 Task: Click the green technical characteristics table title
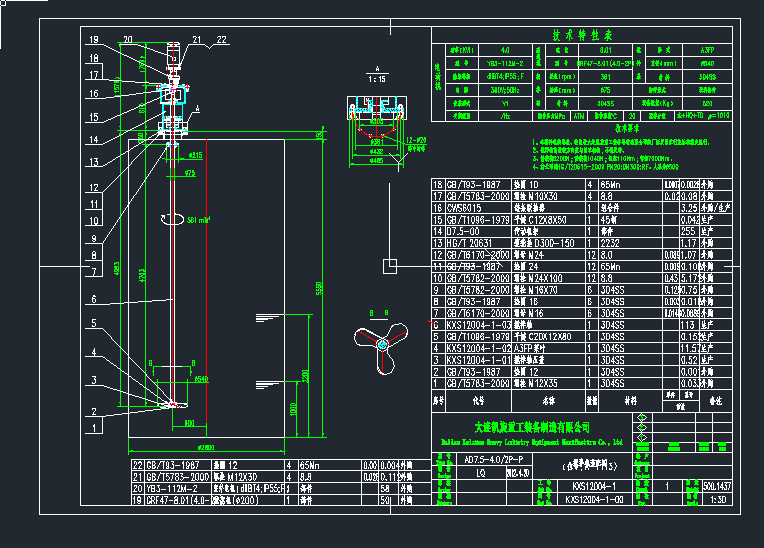click(583, 34)
